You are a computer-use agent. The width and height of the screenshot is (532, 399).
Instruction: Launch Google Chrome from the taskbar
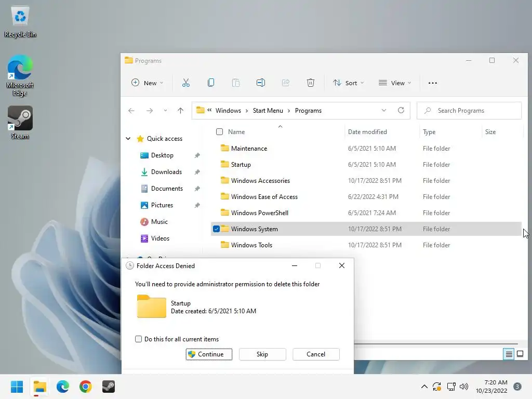tap(86, 387)
